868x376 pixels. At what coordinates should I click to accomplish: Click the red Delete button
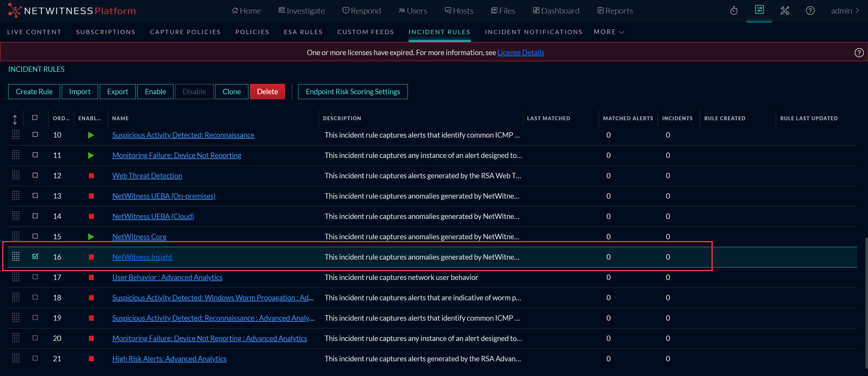pyautogui.click(x=267, y=92)
